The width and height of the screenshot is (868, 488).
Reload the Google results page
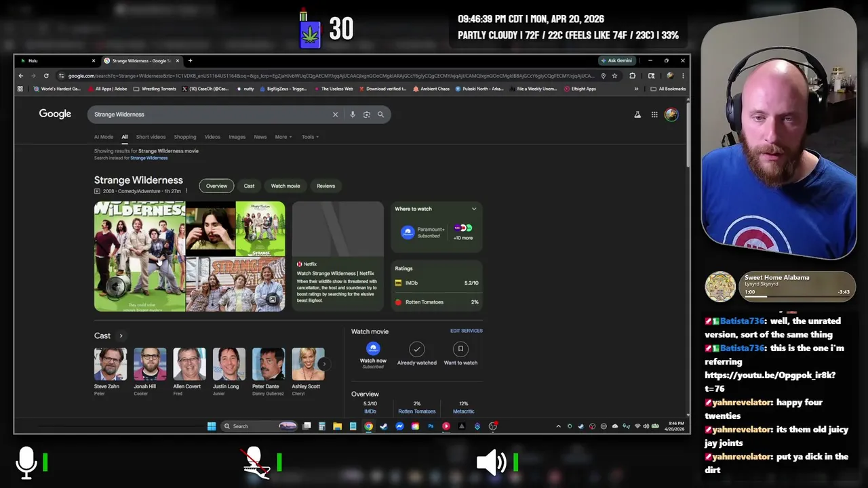(46, 76)
